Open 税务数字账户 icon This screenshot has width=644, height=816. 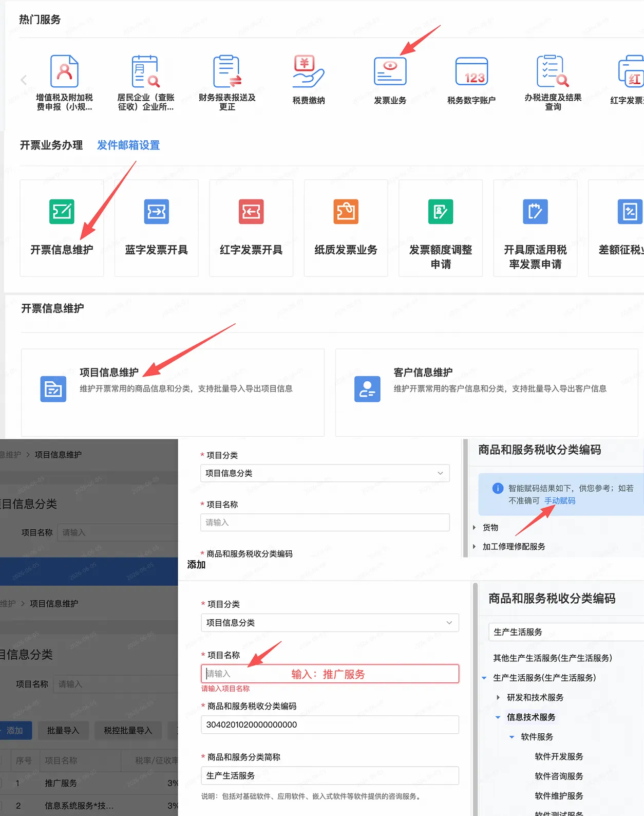tap(471, 71)
